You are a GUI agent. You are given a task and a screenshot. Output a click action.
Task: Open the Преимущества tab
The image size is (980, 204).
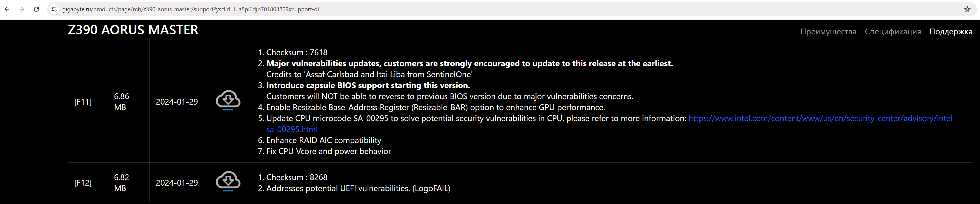[x=828, y=32]
